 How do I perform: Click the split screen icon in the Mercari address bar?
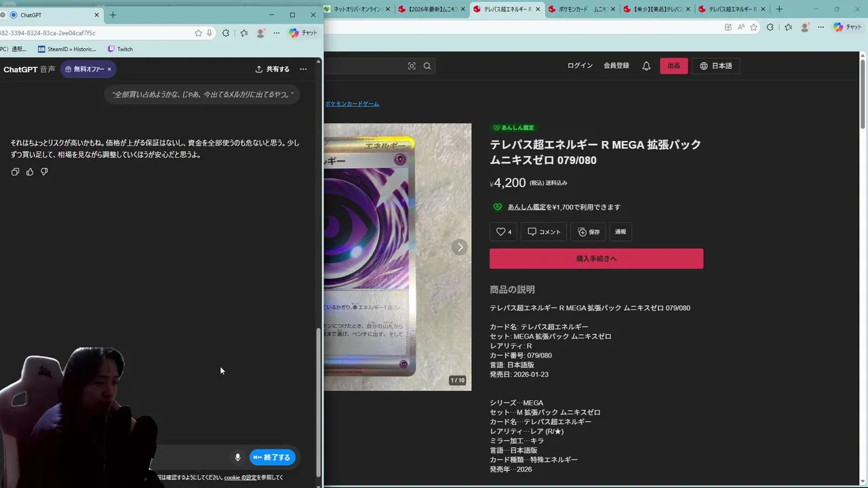coord(728,27)
